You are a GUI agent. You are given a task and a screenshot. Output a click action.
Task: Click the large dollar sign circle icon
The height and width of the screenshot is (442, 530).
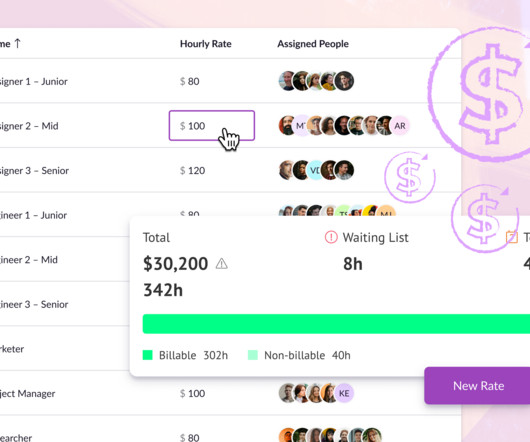[x=484, y=94]
